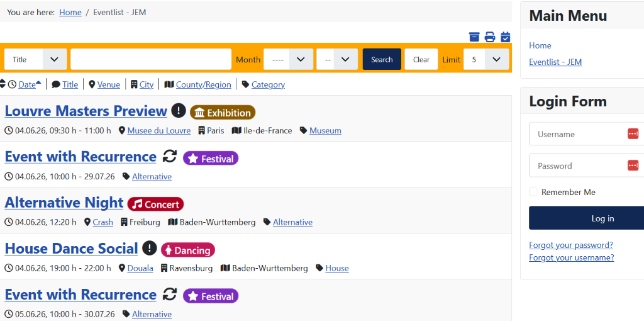
Task: Click the filter search text field
Action: click(x=151, y=59)
